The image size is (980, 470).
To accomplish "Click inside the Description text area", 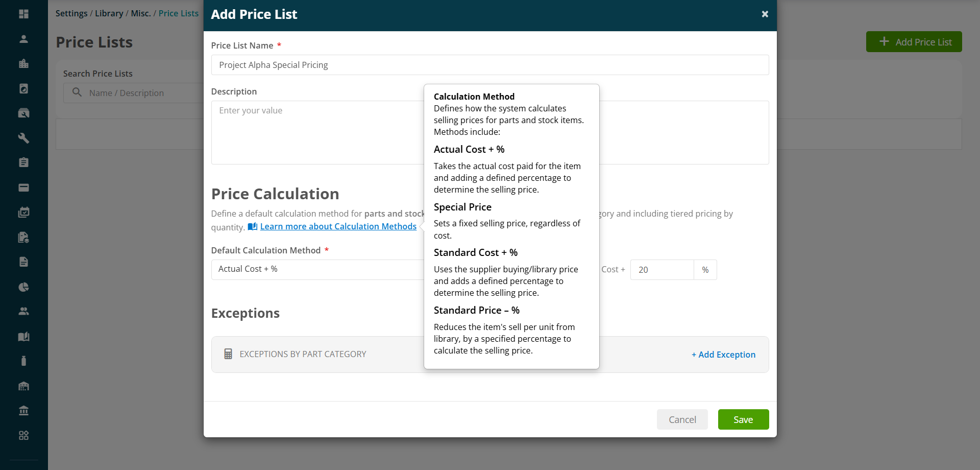I will tap(490, 132).
